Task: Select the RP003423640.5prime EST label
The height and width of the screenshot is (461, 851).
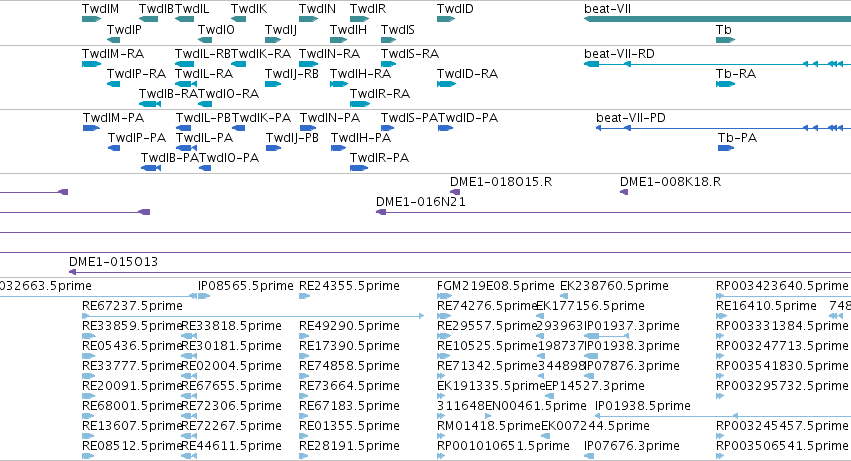Action: [x=782, y=286]
